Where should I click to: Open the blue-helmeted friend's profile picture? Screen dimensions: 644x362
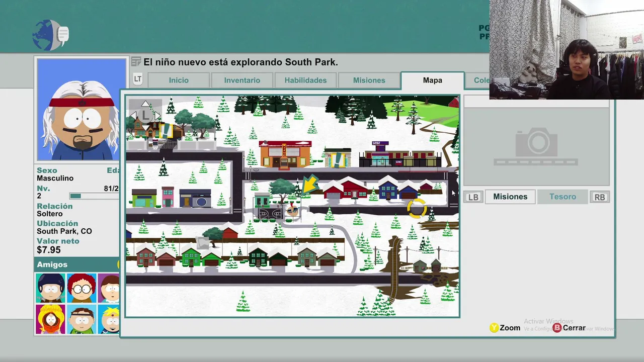point(50,288)
